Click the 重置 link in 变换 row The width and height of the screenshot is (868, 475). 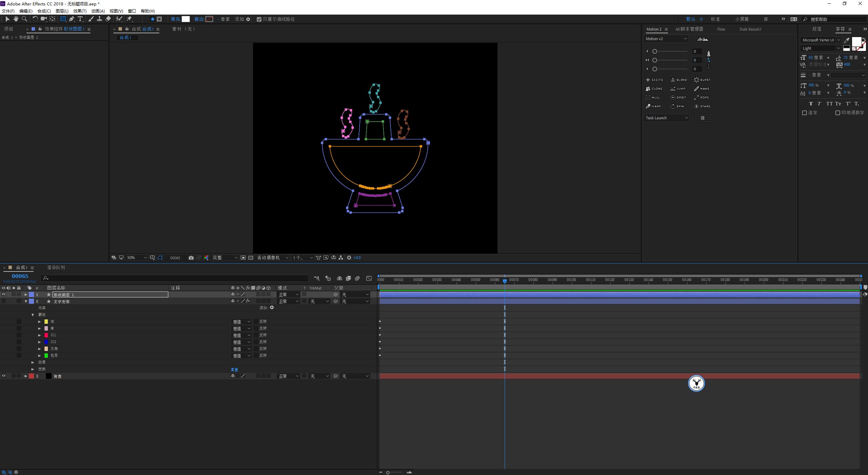point(234,370)
